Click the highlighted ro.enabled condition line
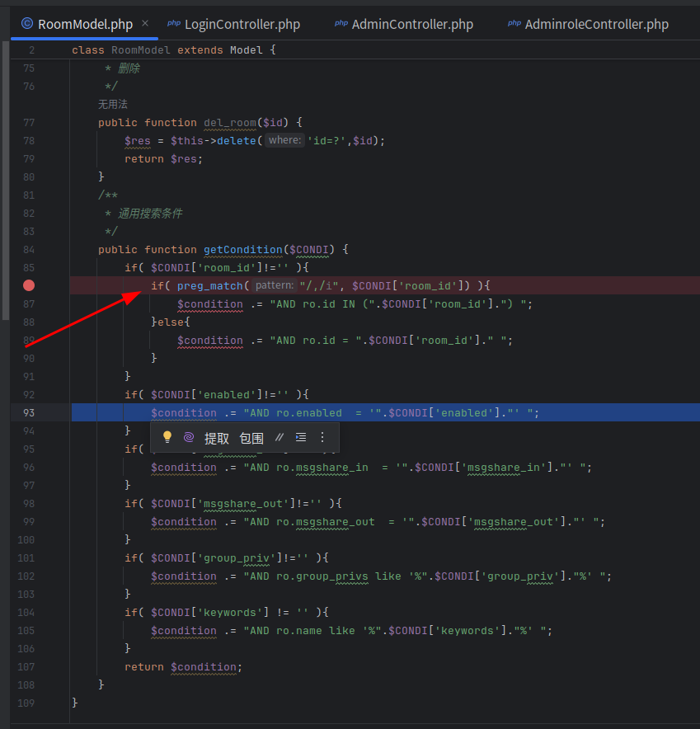 [x=345, y=413]
